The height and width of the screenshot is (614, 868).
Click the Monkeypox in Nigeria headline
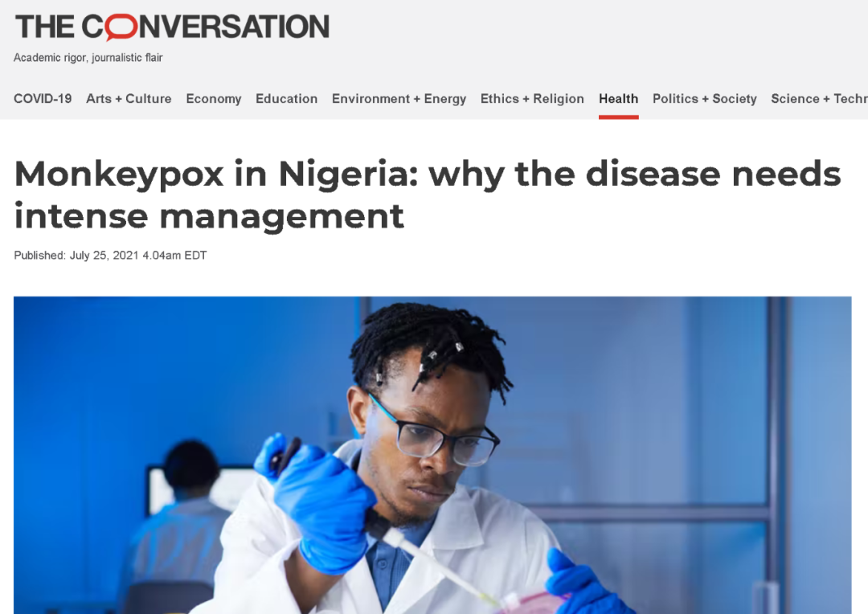428,194
